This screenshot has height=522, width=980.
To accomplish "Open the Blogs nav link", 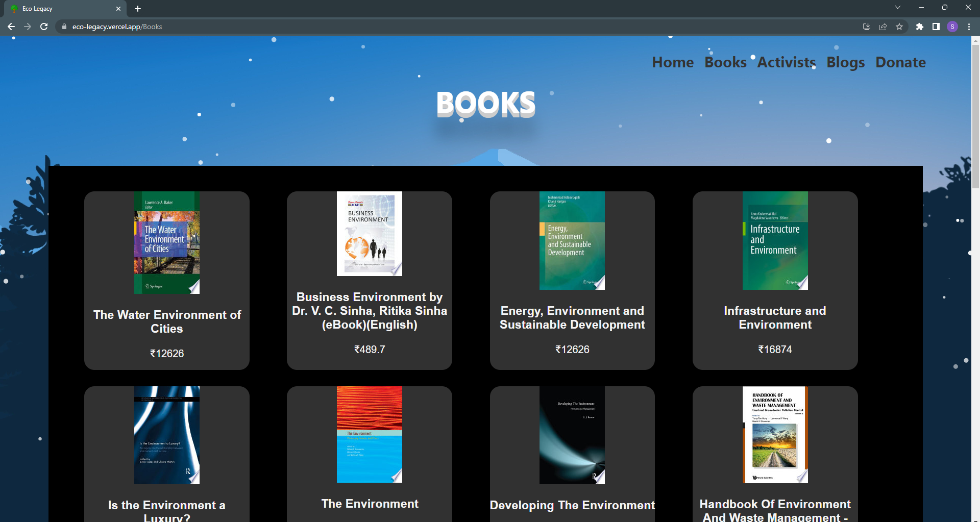I will [x=845, y=62].
